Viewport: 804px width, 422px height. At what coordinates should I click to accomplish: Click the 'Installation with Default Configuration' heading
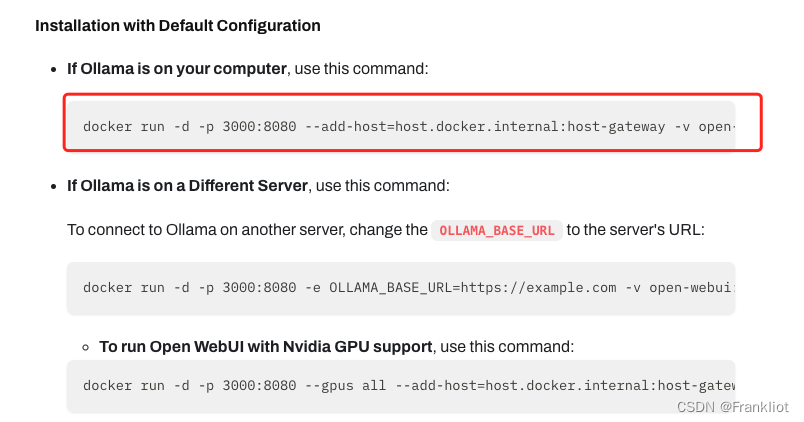pyautogui.click(x=177, y=26)
